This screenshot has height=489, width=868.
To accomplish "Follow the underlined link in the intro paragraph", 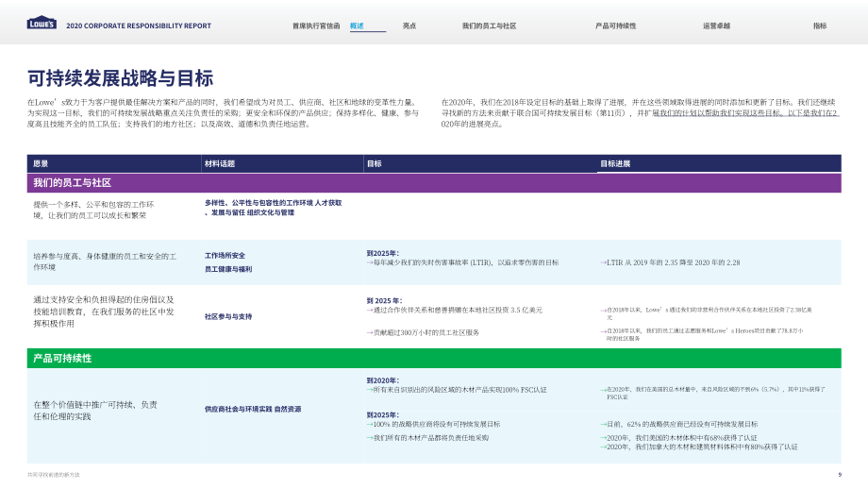I will point(745,113).
